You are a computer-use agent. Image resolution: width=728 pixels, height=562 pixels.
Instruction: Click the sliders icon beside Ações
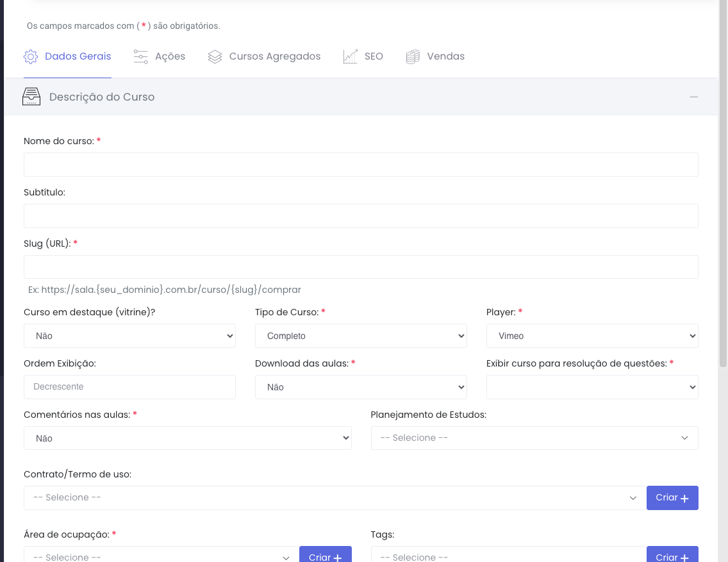[x=140, y=56]
